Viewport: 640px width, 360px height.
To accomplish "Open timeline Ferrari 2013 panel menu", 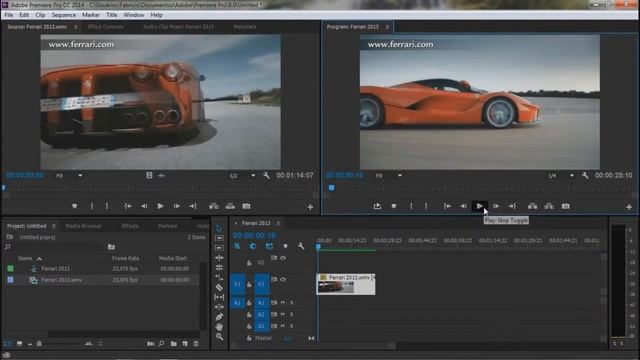I will point(278,223).
